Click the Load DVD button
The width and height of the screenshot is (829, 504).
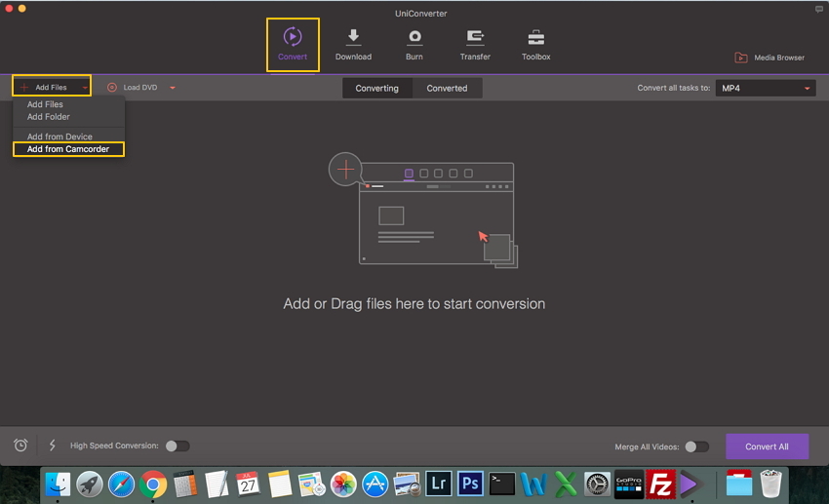133,87
